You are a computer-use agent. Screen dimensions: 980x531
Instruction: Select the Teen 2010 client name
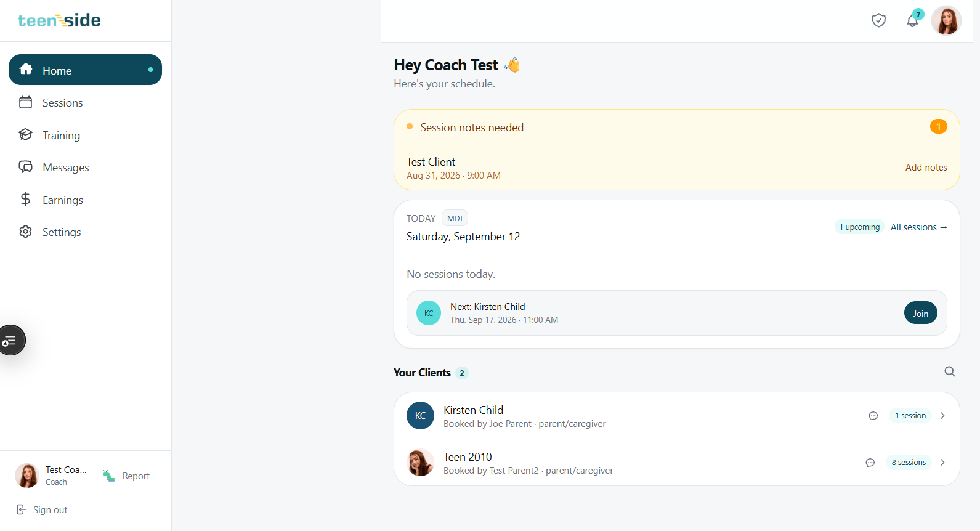pos(468,457)
